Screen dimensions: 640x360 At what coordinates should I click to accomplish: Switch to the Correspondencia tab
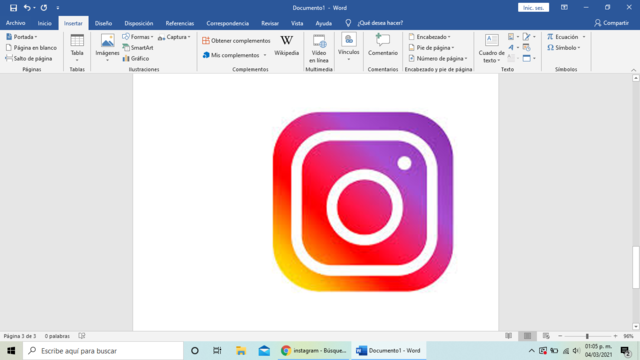click(227, 23)
